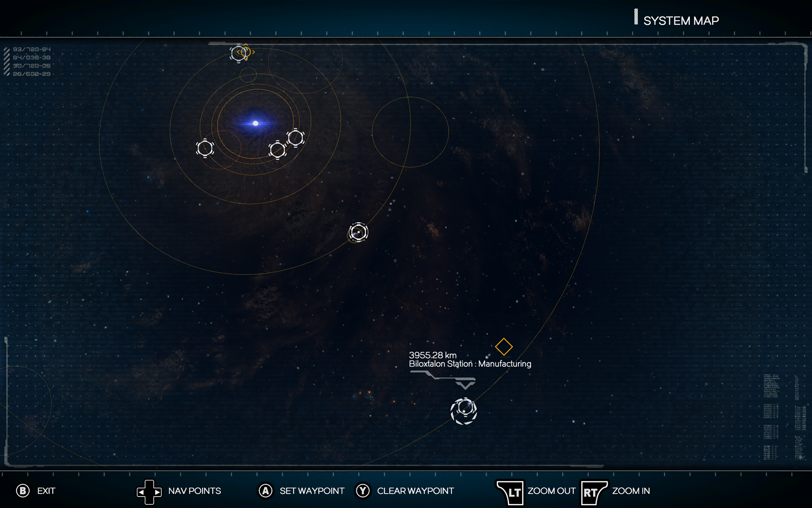Click the planet icon near star system
Screen dimensions: 812x508
point(205,148)
